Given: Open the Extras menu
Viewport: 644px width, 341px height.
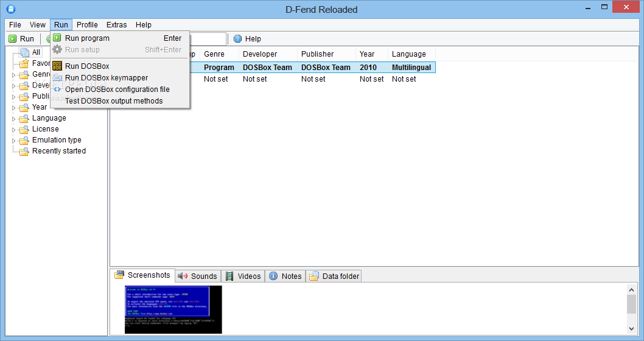Looking at the screenshot, I should [117, 24].
